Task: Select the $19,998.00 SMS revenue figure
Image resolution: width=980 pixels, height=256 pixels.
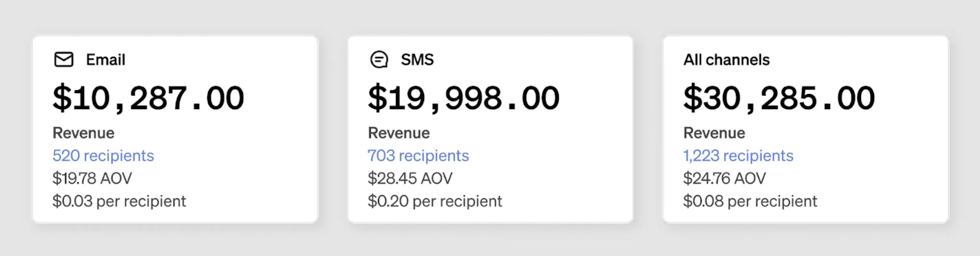Action: pyautogui.click(x=463, y=98)
